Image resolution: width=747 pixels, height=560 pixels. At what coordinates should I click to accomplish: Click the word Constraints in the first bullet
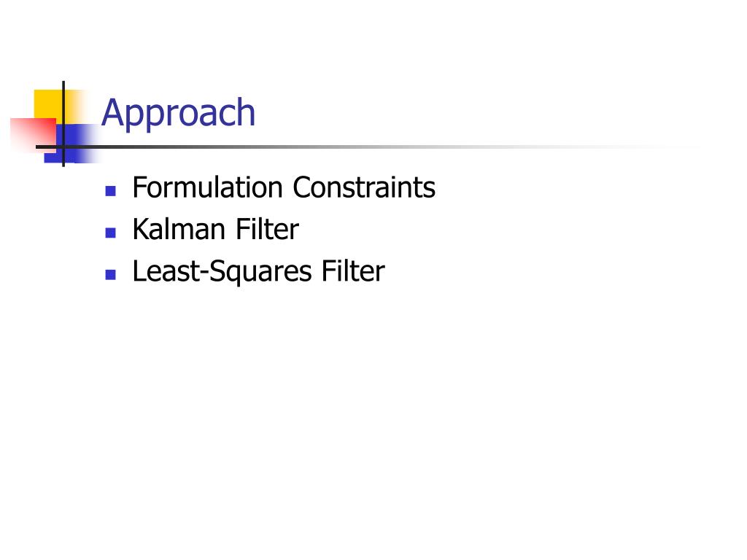(364, 187)
